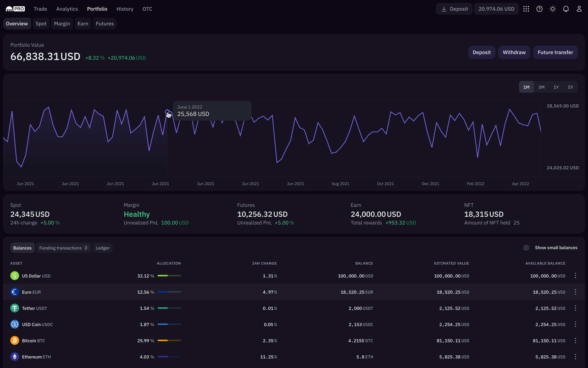Screen dimensions: 588x368
Task: Click Bitcoin balance 4.2155 BTC
Action: (x=361, y=341)
